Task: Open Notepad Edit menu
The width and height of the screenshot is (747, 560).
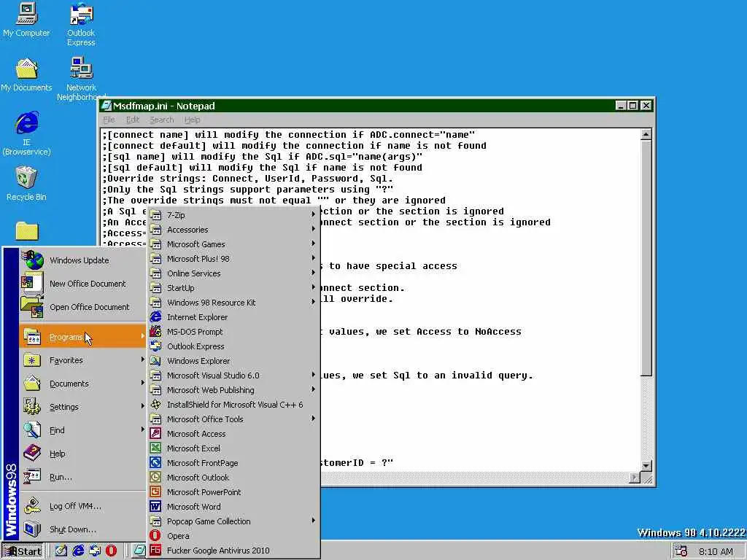Action: click(133, 120)
